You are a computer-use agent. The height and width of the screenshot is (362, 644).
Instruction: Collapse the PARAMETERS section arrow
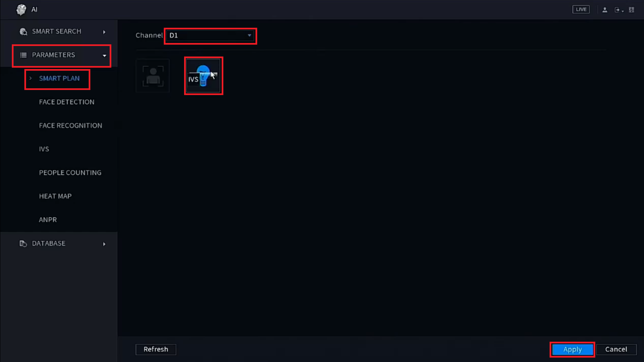click(x=105, y=55)
